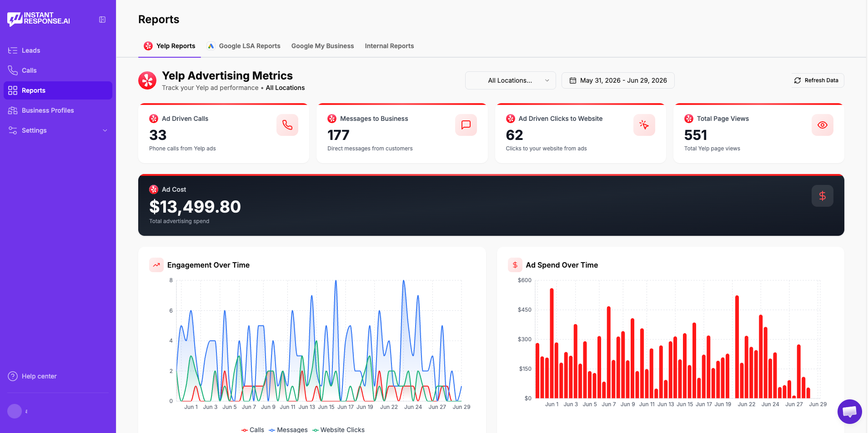Click the tallest Jun 1 ad spend bar
Screen dimensions: 868x433
pos(552,343)
